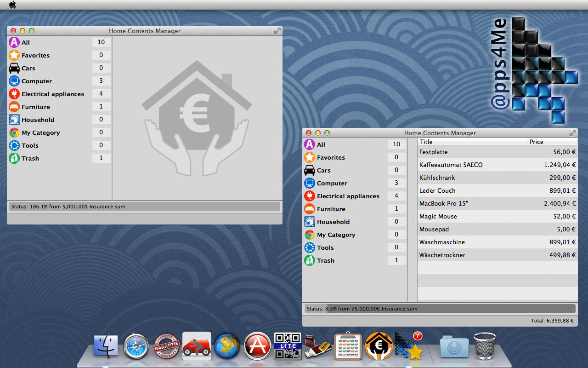This screenshot has width=588, height=368.
Task: Sort items by the Title column header
Action: 472,142
